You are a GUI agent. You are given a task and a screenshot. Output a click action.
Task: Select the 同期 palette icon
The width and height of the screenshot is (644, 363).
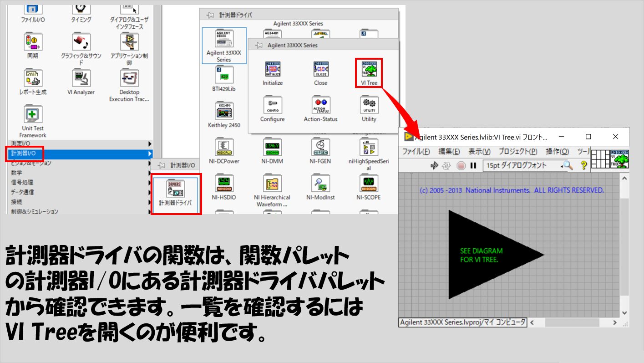coord(33,42)
